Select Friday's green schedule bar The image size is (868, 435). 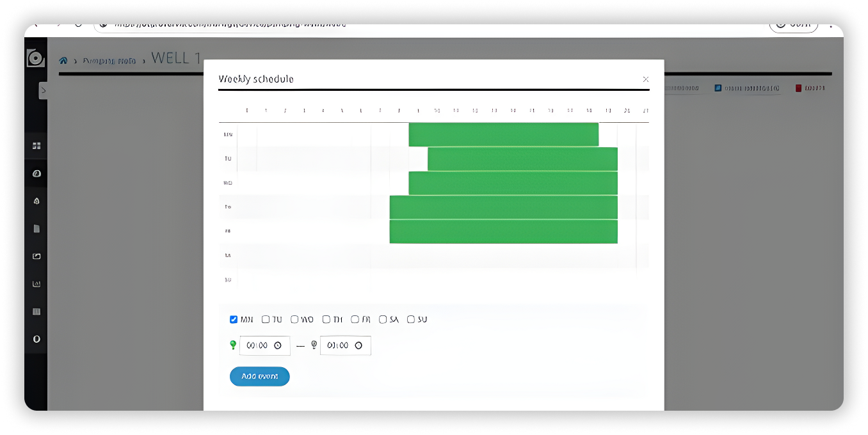pyautogui.click(x=503, y=232)
